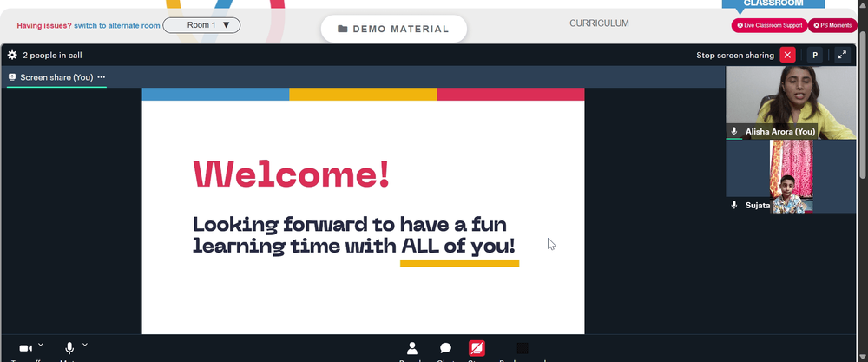
Task: Click switch to alternate room link
Action: point(117,25)
